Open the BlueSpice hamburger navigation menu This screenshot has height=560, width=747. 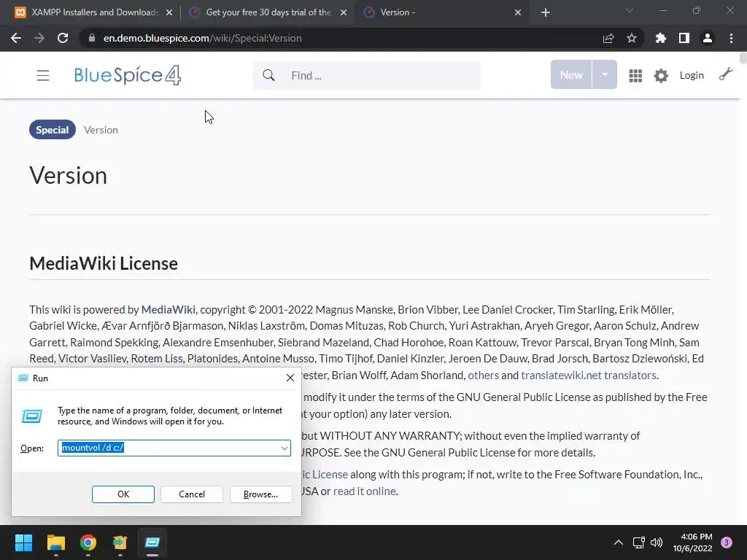click(x=43, y=75)
